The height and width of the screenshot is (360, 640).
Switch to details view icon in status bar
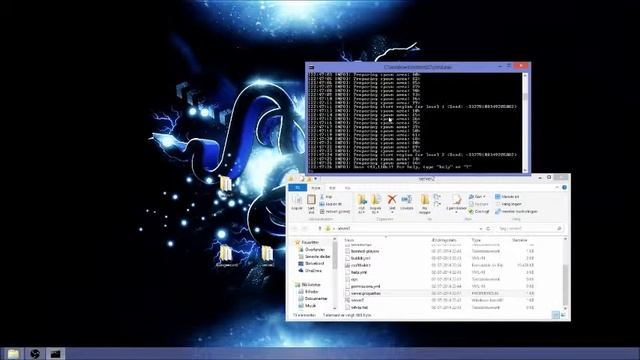pyautogui.click(x=556, y=315)
